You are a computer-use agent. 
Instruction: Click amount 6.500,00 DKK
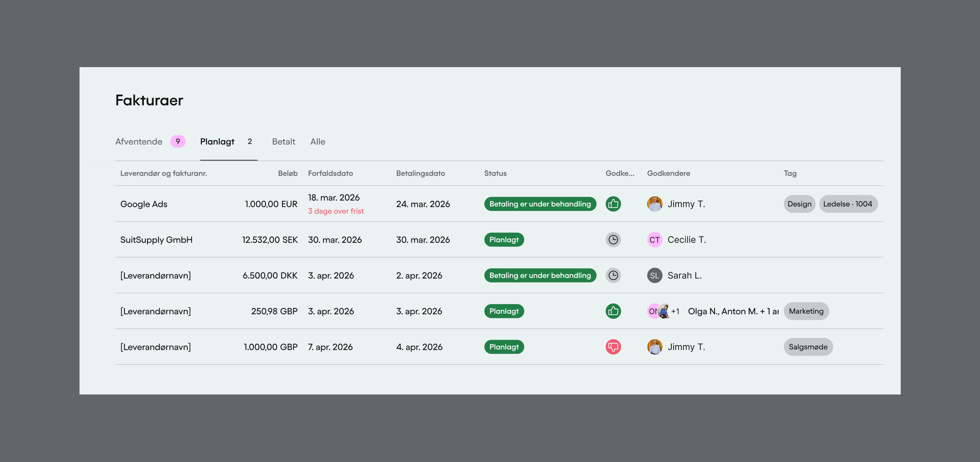click(270, 275)
